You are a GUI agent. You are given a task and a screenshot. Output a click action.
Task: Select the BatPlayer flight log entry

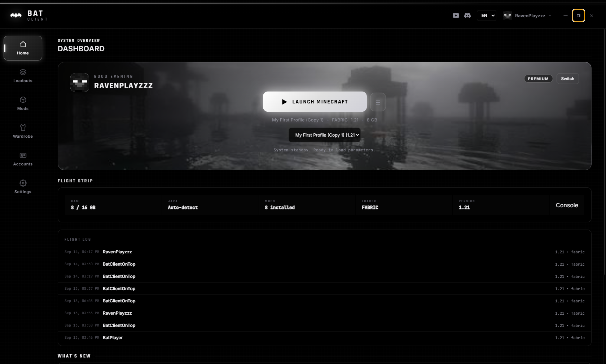click(325, 338)
